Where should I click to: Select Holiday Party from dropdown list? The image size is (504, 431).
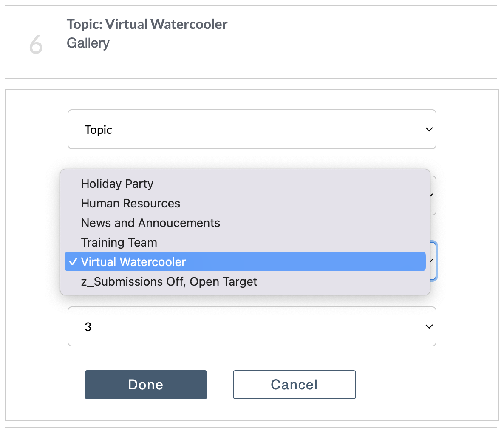[x=245, y=184]
